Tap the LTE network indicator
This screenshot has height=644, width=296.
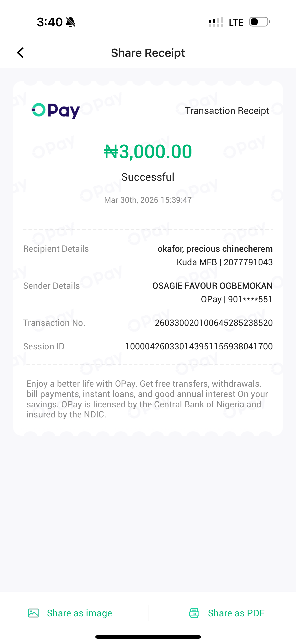coord(236,22)
